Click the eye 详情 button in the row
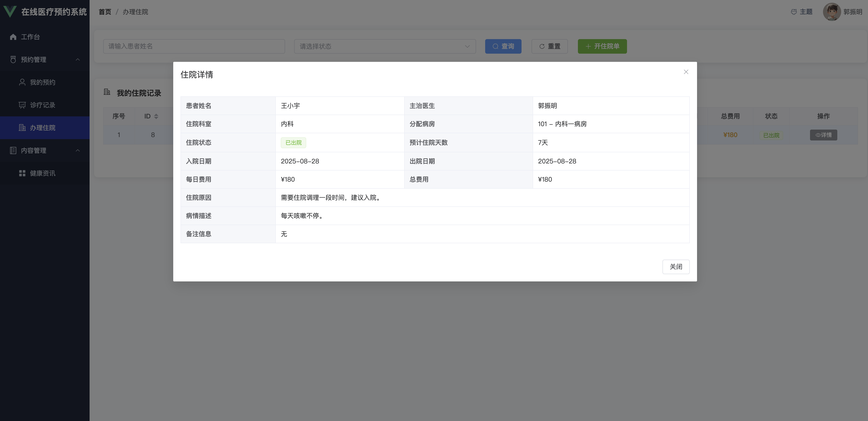The width and height of the screenshot is (868, 421). [x=823, y=135]
